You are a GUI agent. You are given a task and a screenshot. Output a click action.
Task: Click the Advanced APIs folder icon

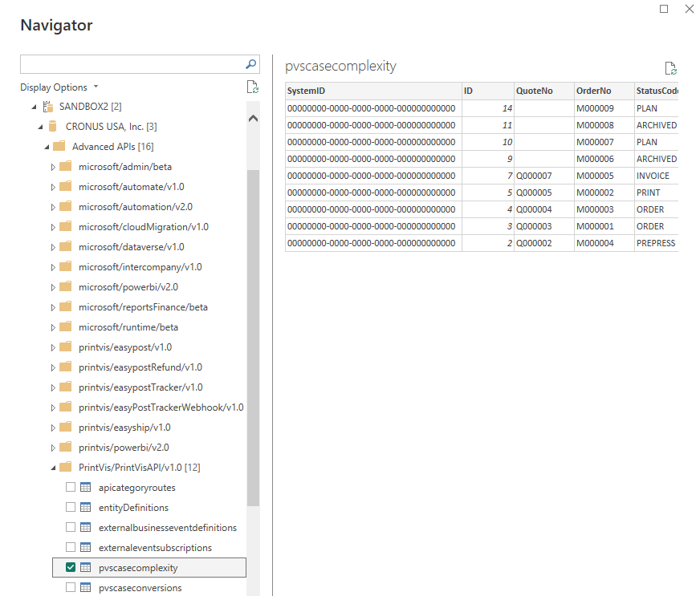[x=59, y=147]
